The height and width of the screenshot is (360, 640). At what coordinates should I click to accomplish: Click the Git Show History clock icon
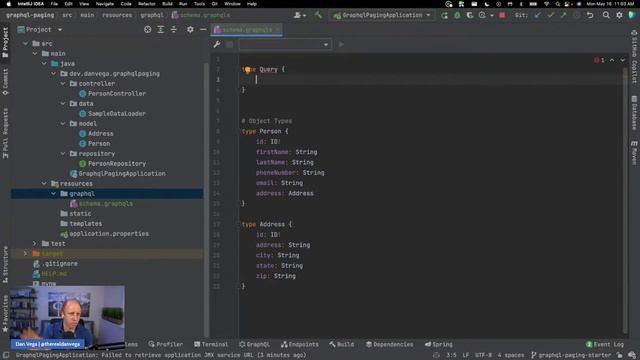point(576,15)
